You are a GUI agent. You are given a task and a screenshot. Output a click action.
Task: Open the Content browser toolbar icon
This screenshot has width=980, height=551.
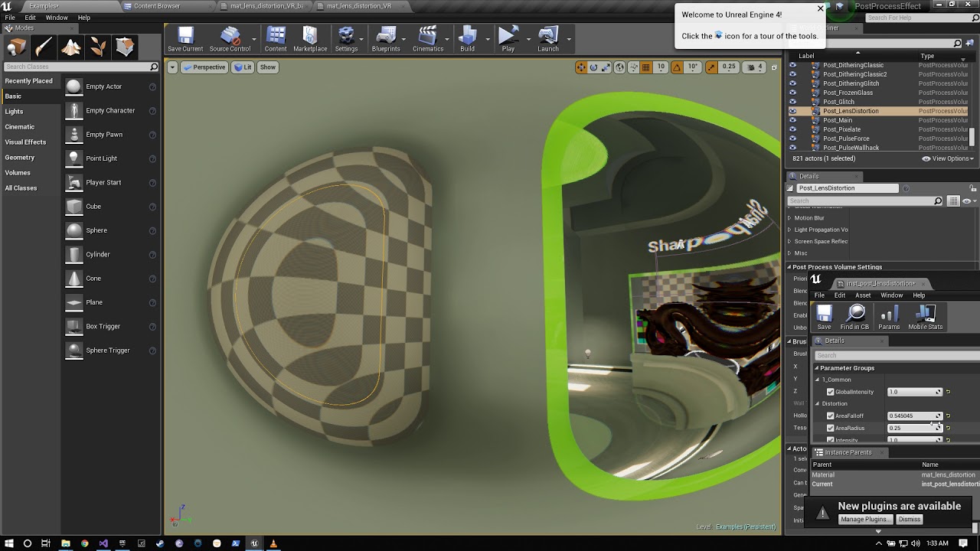[276, 40]
